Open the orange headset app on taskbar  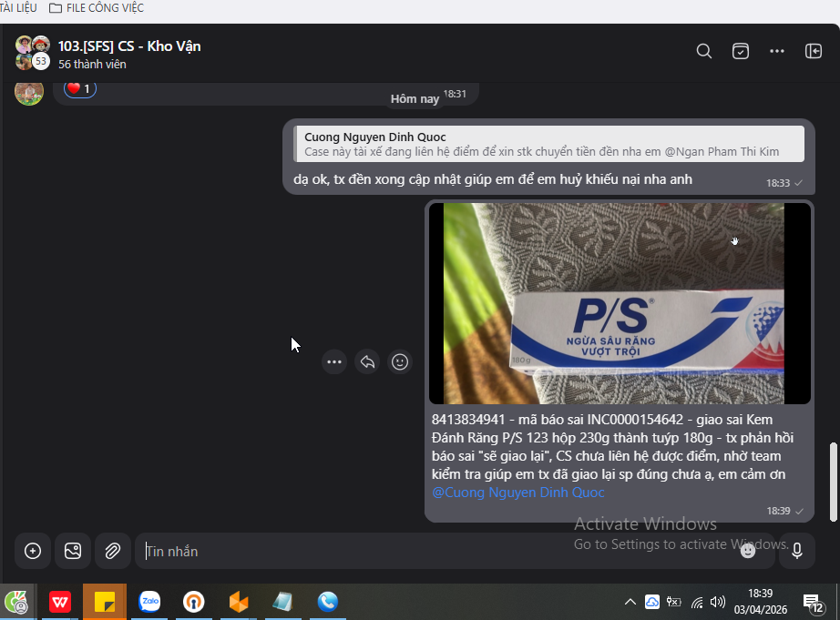194,602
